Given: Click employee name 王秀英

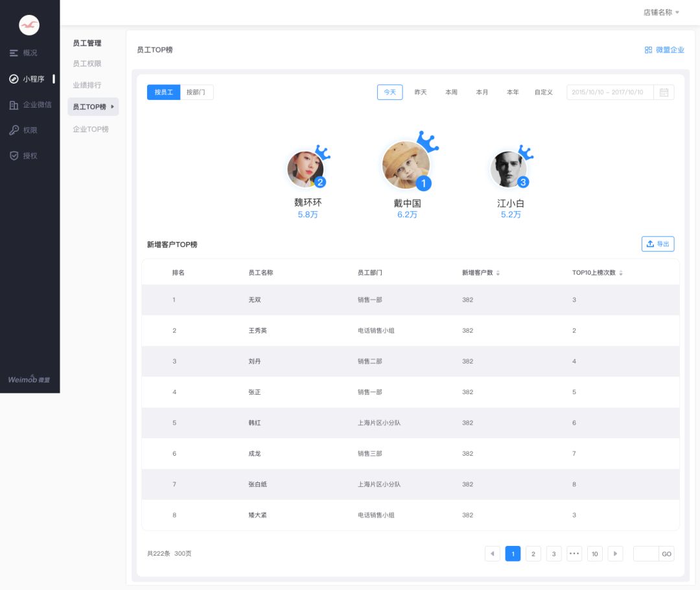Looking at the screenshot, I should (257, 331).
